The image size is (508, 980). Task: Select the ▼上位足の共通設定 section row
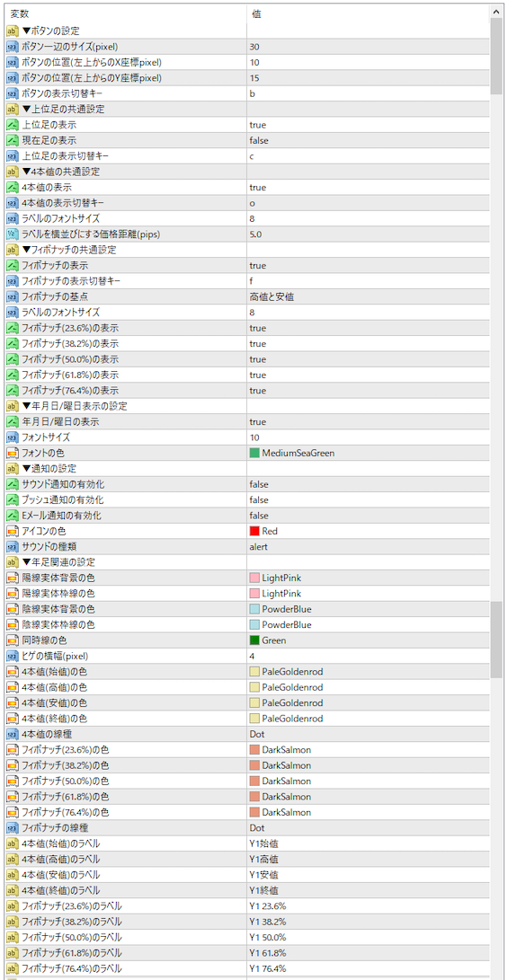tap(247, 110)
